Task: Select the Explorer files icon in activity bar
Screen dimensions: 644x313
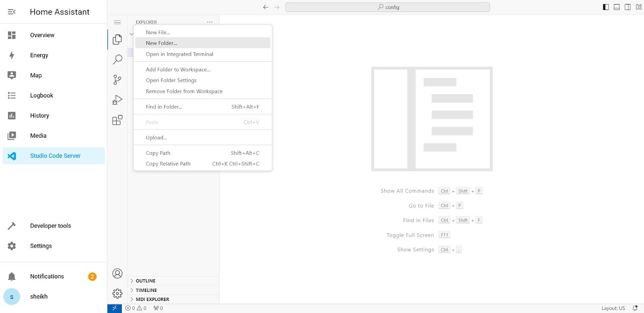Action: (x=117, y=39)
